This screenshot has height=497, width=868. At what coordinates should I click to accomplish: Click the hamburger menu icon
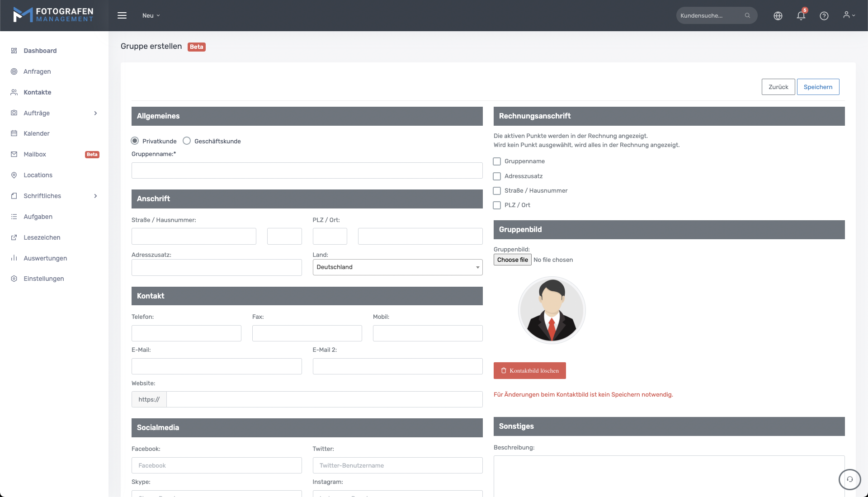122,15
